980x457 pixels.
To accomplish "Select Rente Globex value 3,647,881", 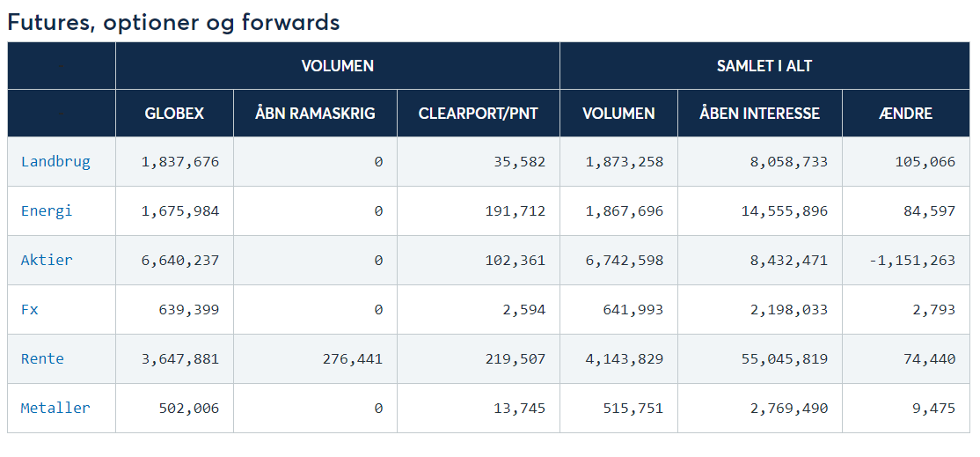I will pyautogui.click(x=180, y=359).
